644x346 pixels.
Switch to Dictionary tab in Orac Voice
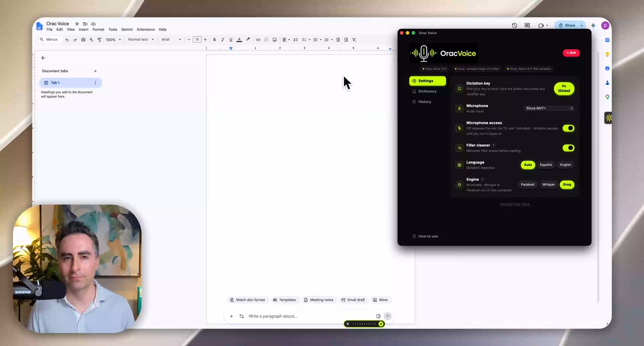427,91
